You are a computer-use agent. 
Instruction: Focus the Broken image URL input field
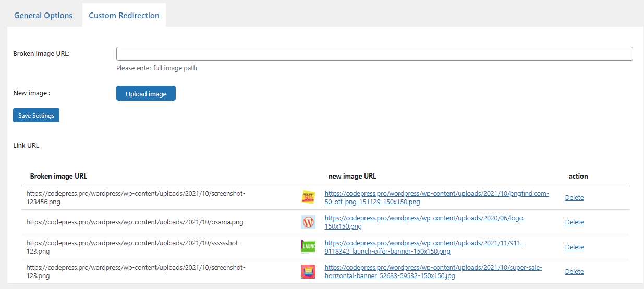pos(374,54)
